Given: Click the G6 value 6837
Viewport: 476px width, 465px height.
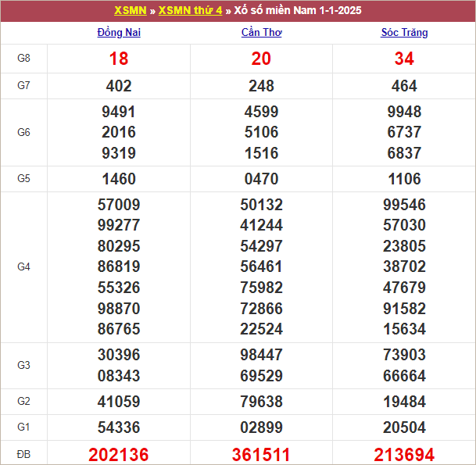Looking at the screenshot, I should tap(404, 153).
